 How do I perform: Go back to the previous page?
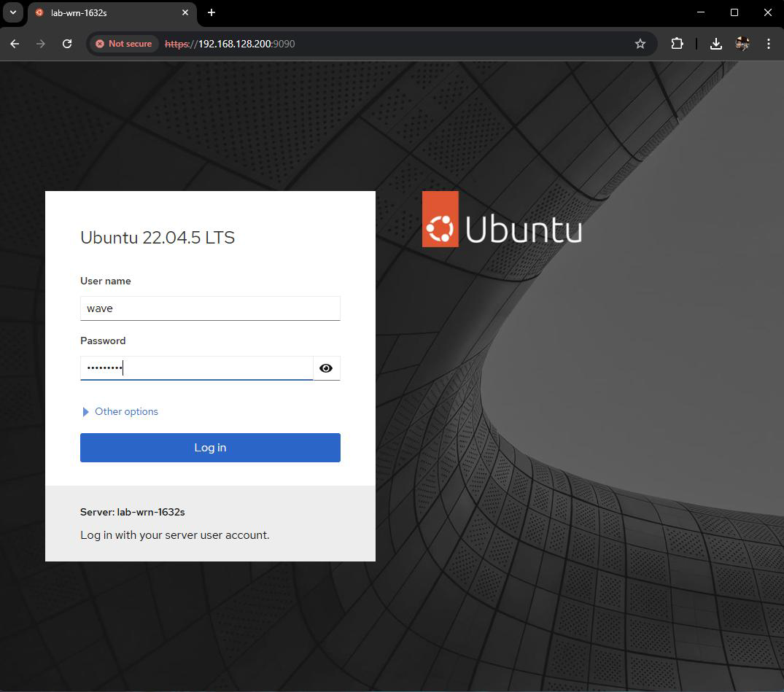point(15,44)
